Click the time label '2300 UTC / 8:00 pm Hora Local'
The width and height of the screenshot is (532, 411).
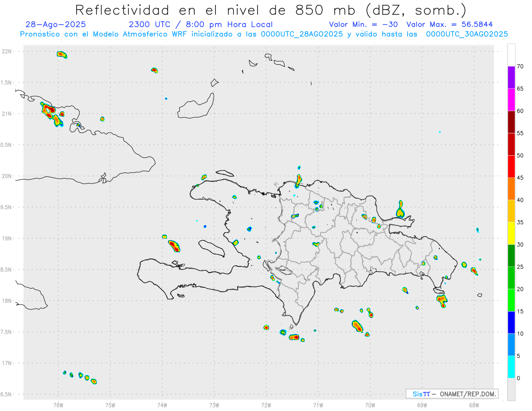200,24
